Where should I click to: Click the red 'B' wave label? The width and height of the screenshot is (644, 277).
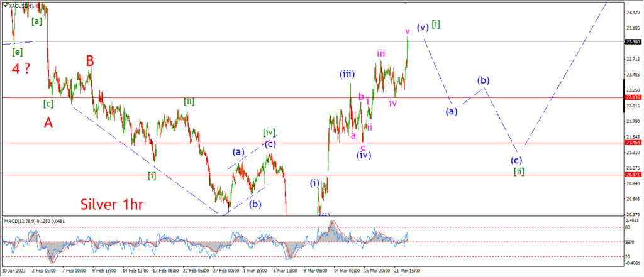[90, 61]
